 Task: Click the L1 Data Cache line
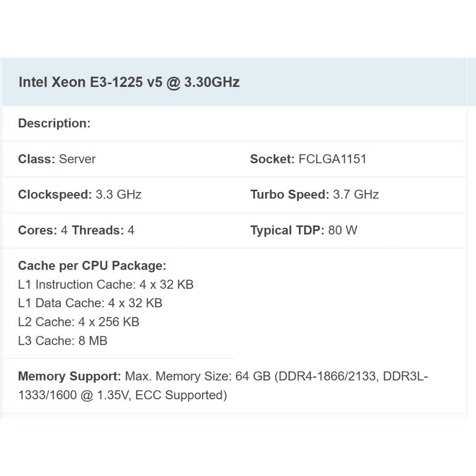[90, 303]
